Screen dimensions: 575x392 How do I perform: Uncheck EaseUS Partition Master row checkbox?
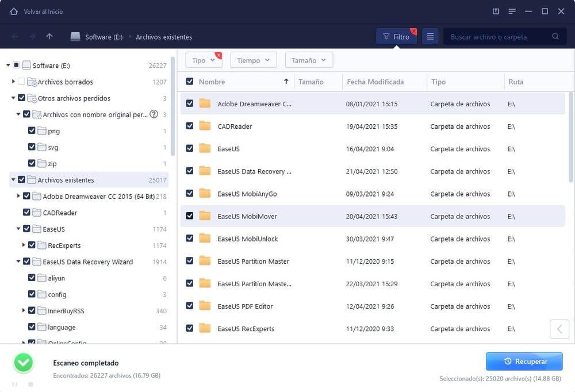tap(190, 261)
